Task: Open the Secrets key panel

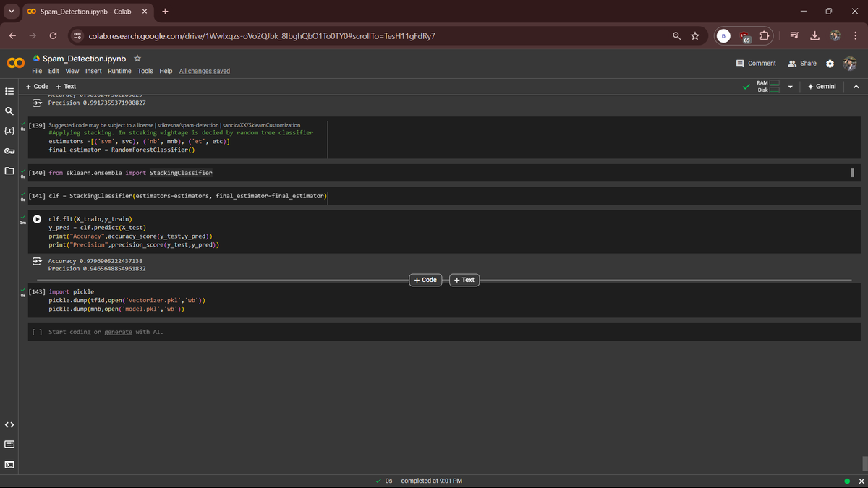Action: 9,152
